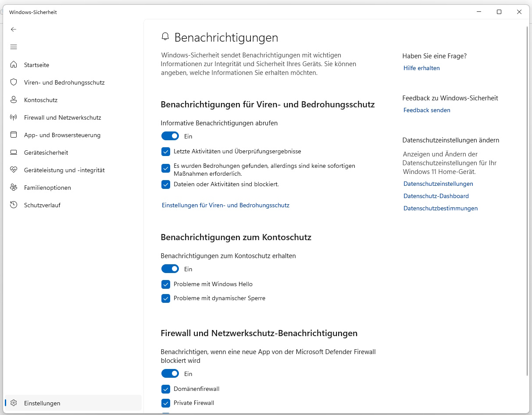532x415 pixels.
Task: Click the vertical scrollbar on the right
Action: tap(528, 175)
